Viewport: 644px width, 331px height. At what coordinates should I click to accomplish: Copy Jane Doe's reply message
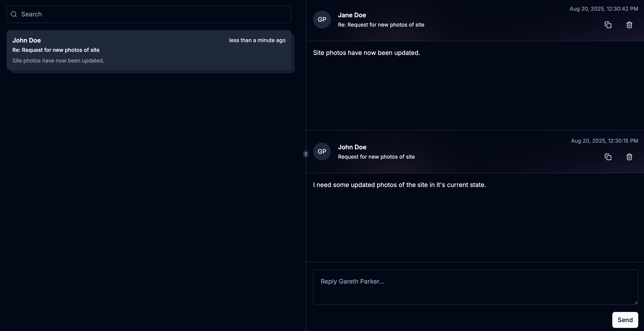608,25
